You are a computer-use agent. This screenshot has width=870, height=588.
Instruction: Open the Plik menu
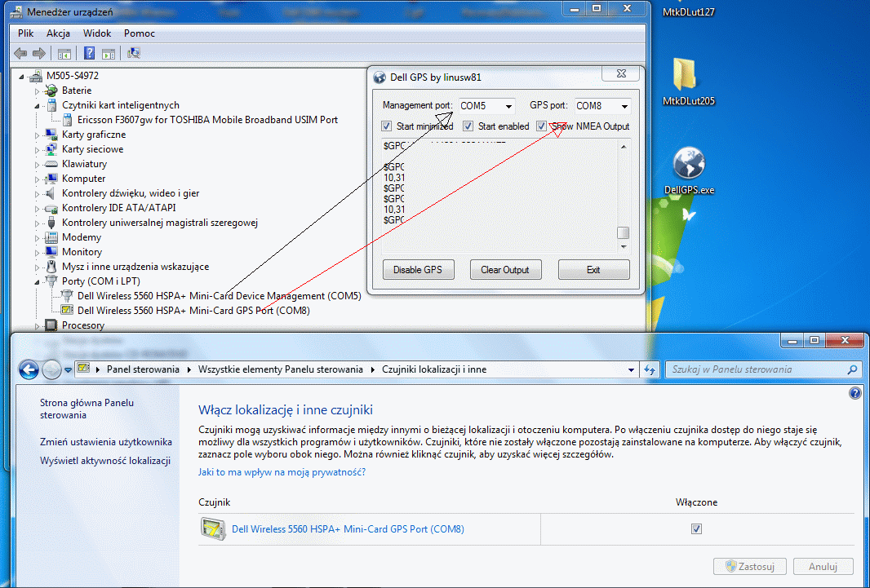tap(25, 33)
